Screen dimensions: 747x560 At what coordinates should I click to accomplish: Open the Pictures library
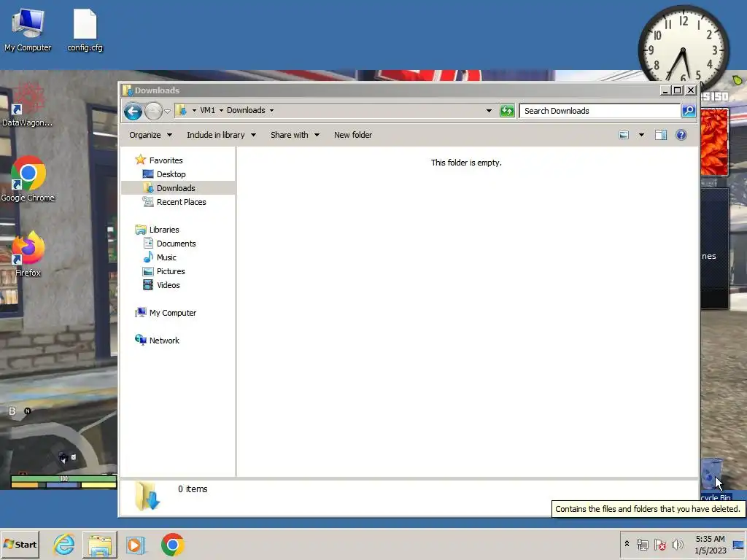[x=171, y=271]
